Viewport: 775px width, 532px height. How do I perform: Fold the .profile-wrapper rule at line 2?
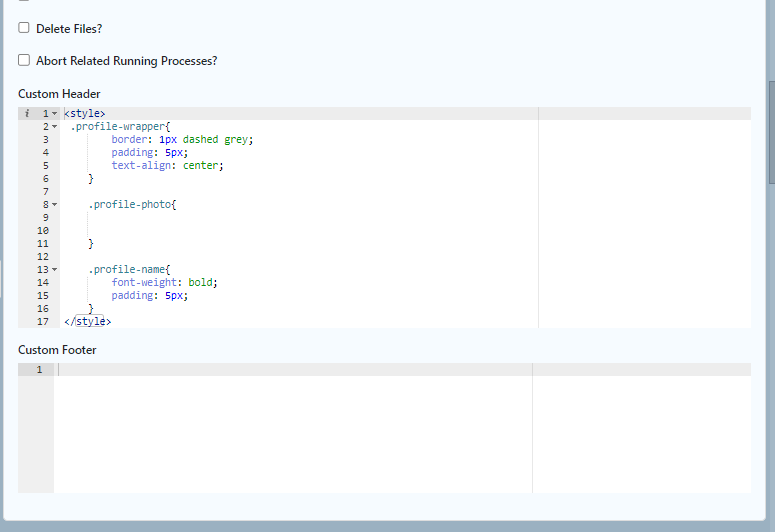tap(55, 127)
